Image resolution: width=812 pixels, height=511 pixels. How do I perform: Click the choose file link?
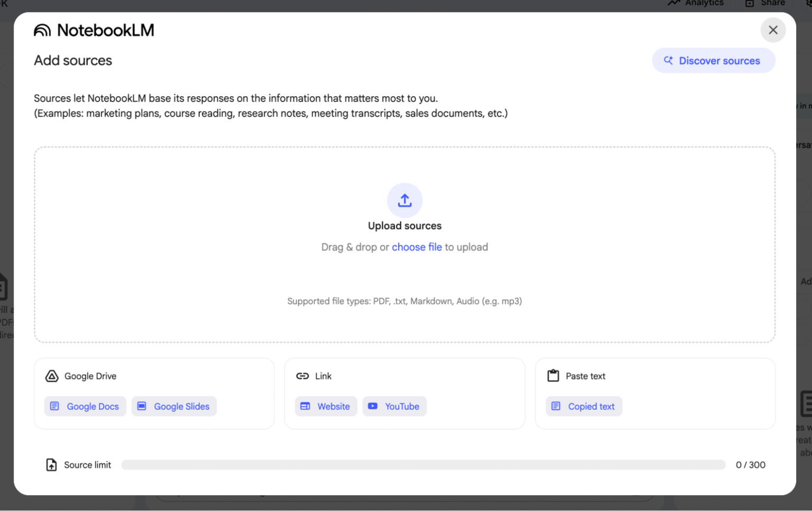click(417, 247)
